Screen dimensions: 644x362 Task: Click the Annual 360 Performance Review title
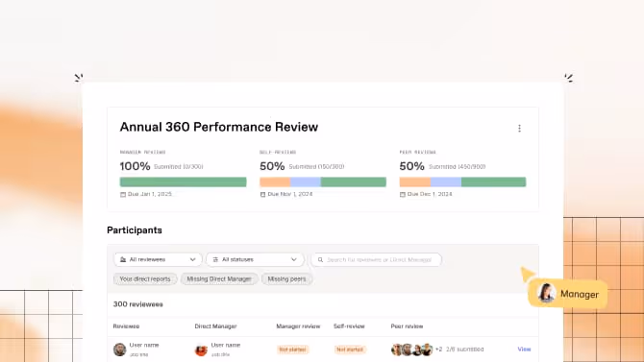(219, 127)
